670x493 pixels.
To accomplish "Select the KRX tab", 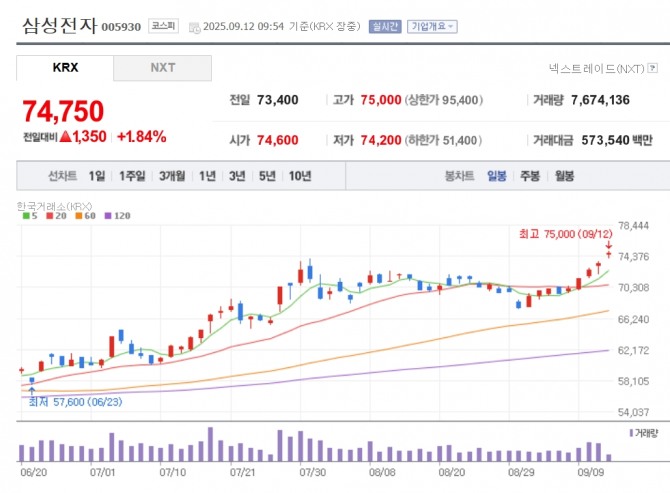I will (64, 68).
